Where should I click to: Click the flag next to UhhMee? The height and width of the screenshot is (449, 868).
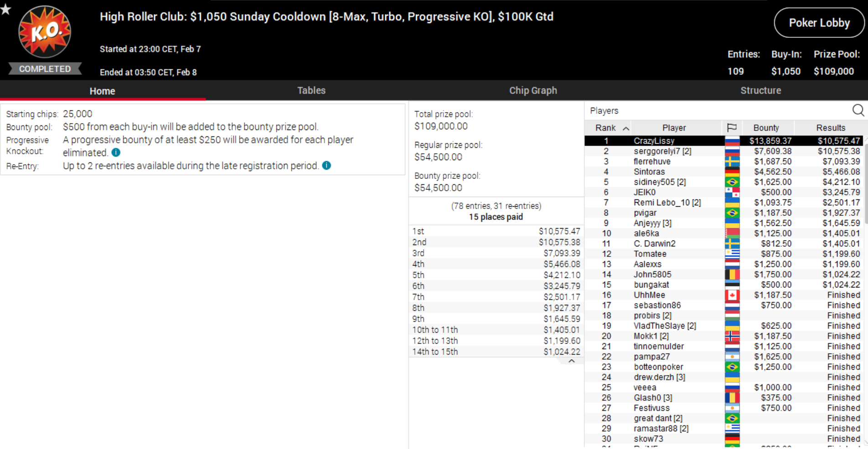pyautogui.click(x=732, y=295)
